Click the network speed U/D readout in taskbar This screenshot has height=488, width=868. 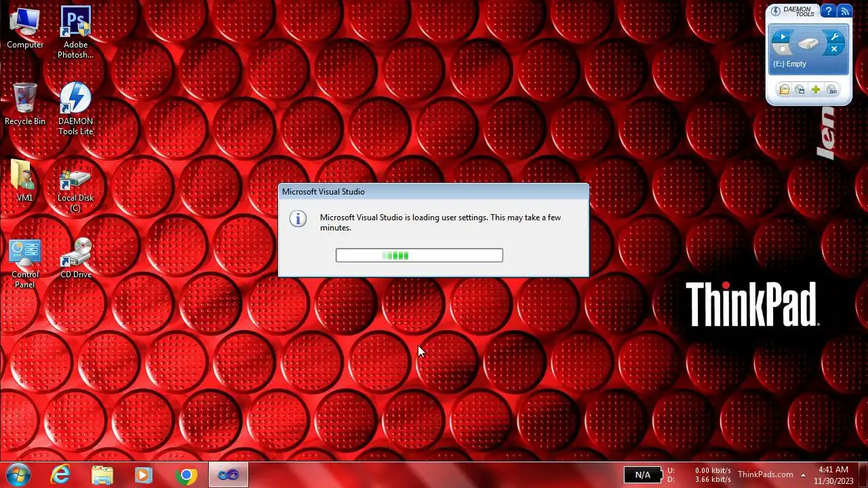pos(699,475)
